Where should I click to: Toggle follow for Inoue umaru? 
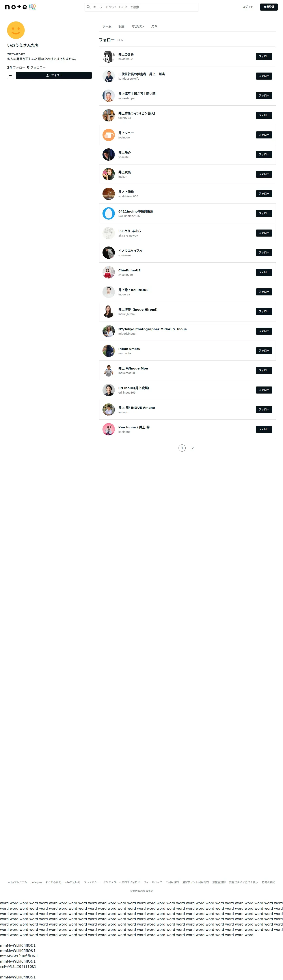(x=264, y=351)
